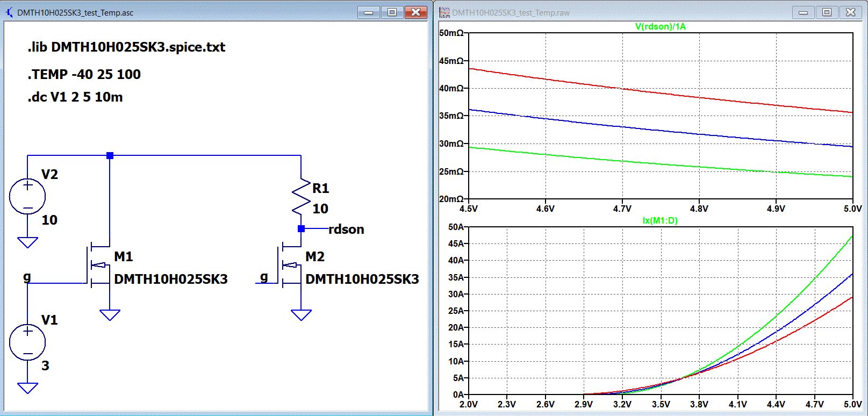The width and height of the screenshot is (868, 416).
Task: Click the R1 value 10
Action: tap(320, 209)
